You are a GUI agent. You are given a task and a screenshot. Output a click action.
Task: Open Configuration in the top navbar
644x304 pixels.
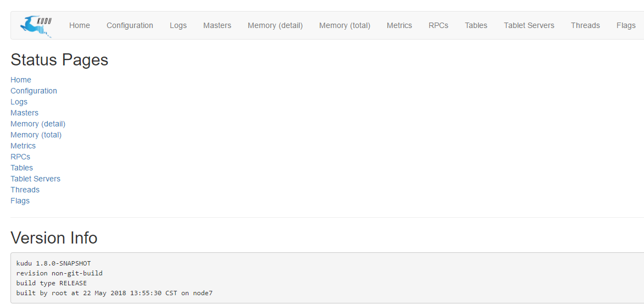click(130, 25)
